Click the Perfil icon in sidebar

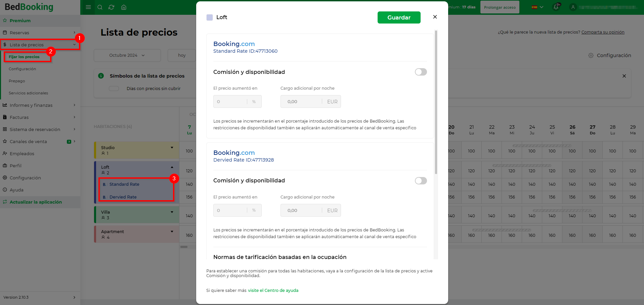pyautogui.click(x=5, y=166)
